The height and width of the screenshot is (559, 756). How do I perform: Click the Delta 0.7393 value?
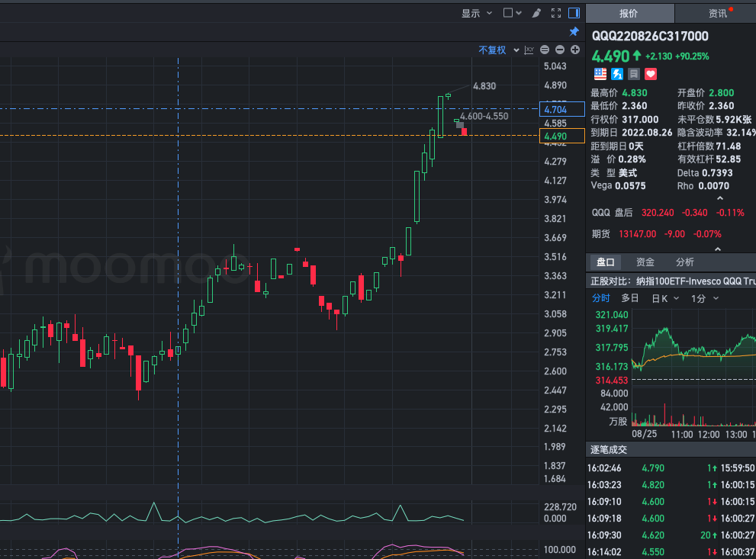click(717, 173)
